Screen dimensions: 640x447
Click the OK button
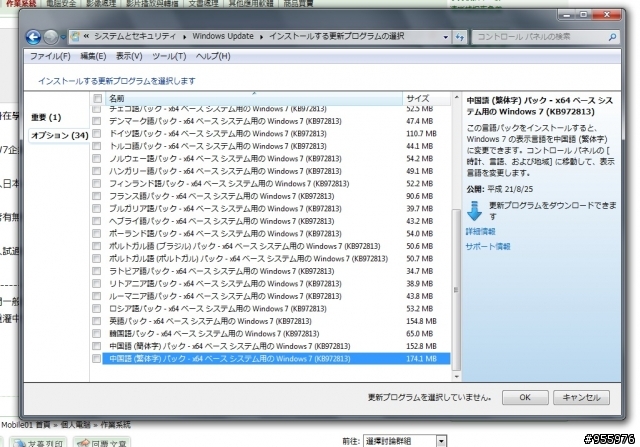(525, 397)
